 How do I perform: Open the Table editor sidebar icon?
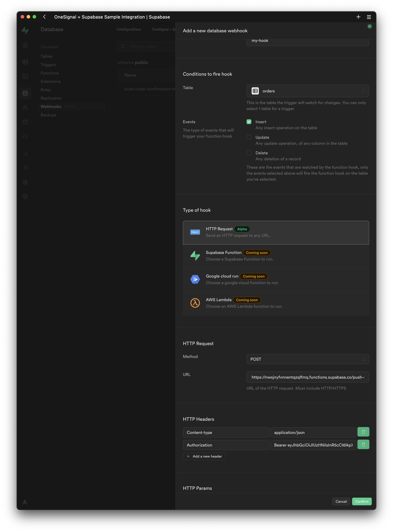[25, 62]
